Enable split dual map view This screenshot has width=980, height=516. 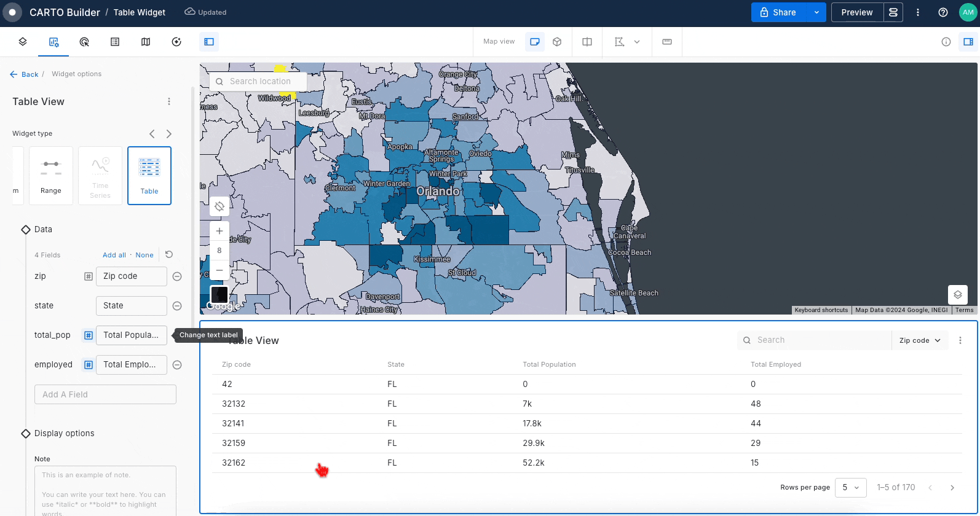point(587,42)
